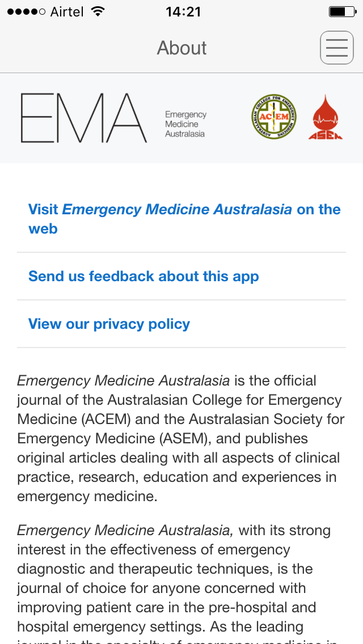This screenshot has height=644, width=363.
Task: Tap the paragraph starting 'is the official journal'
Action: [181, 439]
